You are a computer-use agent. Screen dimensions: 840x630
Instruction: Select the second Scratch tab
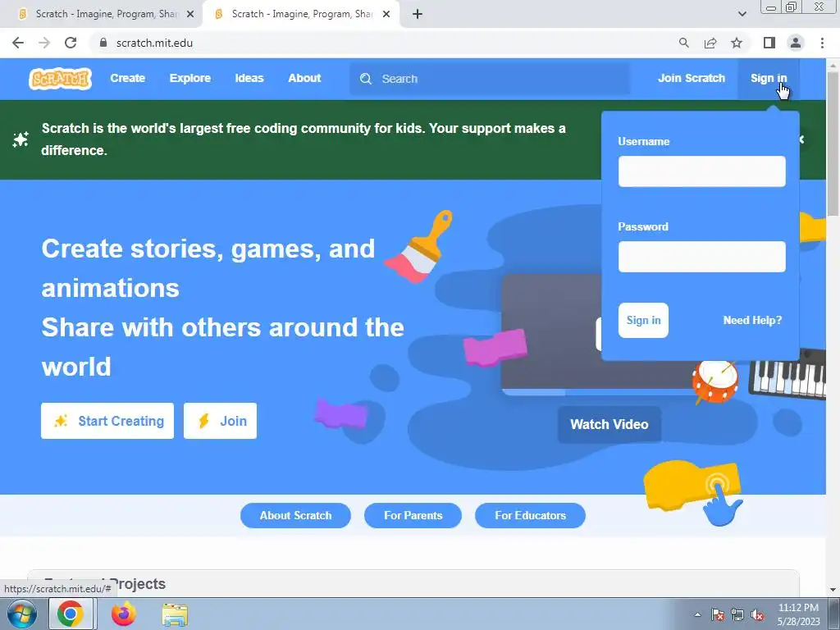[x=300, y=14]
